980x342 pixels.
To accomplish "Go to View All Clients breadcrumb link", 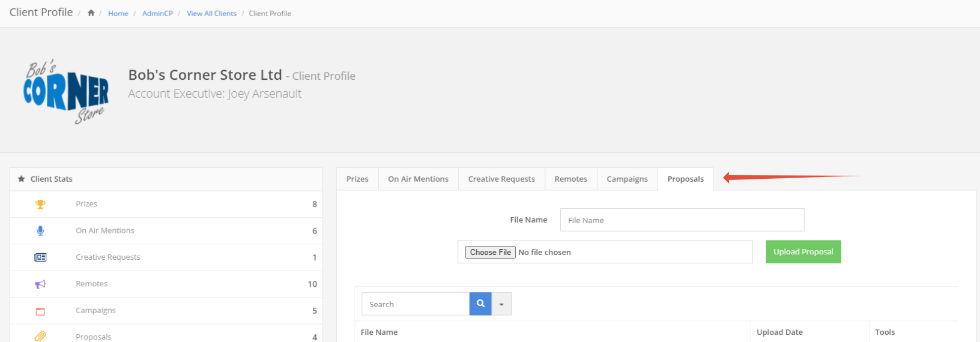I will pos(211,13).
